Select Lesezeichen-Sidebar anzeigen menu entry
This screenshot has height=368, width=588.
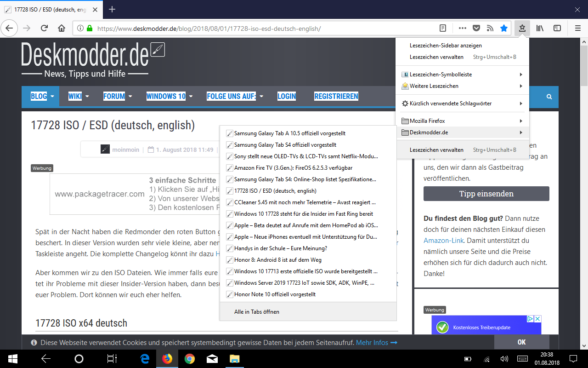click(x=462, y=46)
